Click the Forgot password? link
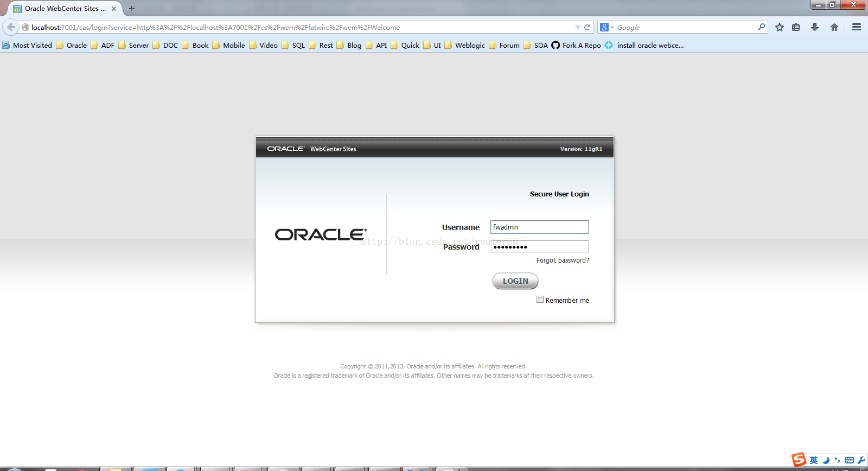The width and height of the screenshot is (868, 471). [x=563, y=260]
